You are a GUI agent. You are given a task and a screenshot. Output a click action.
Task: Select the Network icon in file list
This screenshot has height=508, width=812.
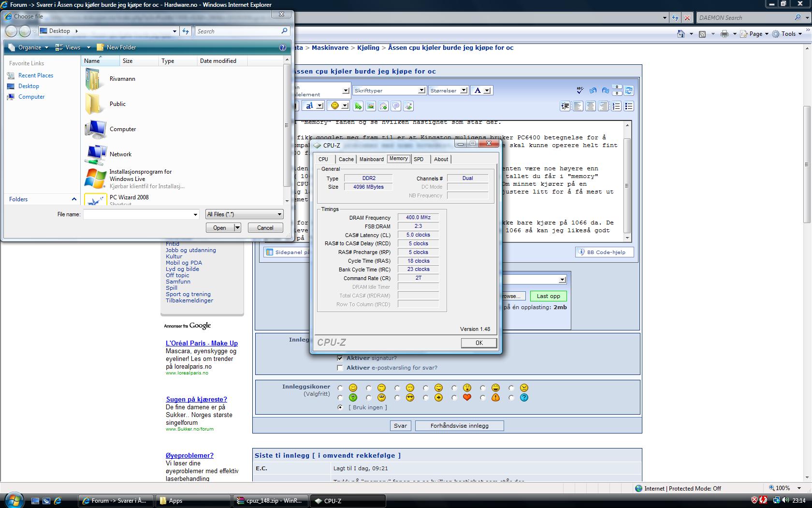[x=95, y=154]
